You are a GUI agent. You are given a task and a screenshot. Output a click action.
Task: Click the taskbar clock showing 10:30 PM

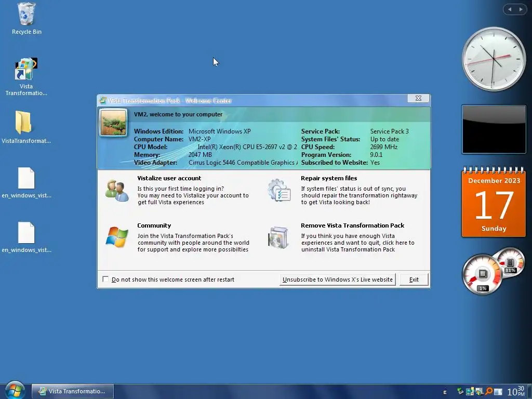tap(516, 391)
